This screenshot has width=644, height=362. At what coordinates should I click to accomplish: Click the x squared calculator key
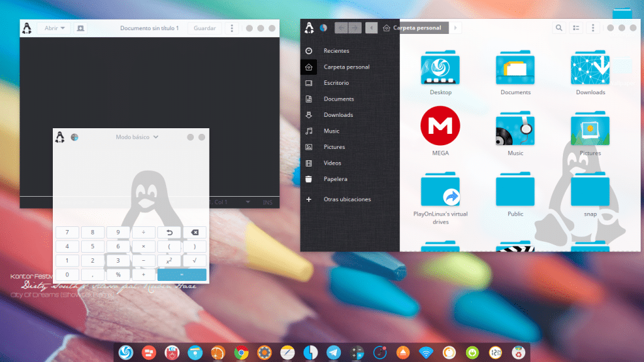pyautogui.click(x=169, y=261)
